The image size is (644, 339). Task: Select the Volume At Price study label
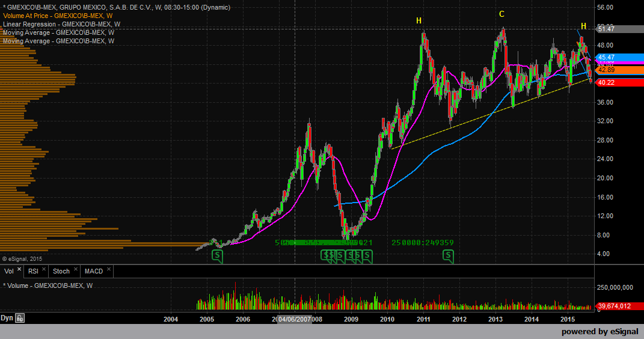coord(58,16)
